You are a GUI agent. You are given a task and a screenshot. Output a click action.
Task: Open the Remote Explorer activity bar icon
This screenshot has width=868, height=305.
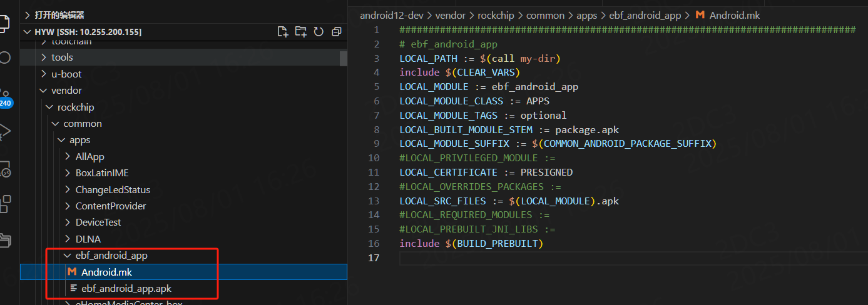coord(4,169)
